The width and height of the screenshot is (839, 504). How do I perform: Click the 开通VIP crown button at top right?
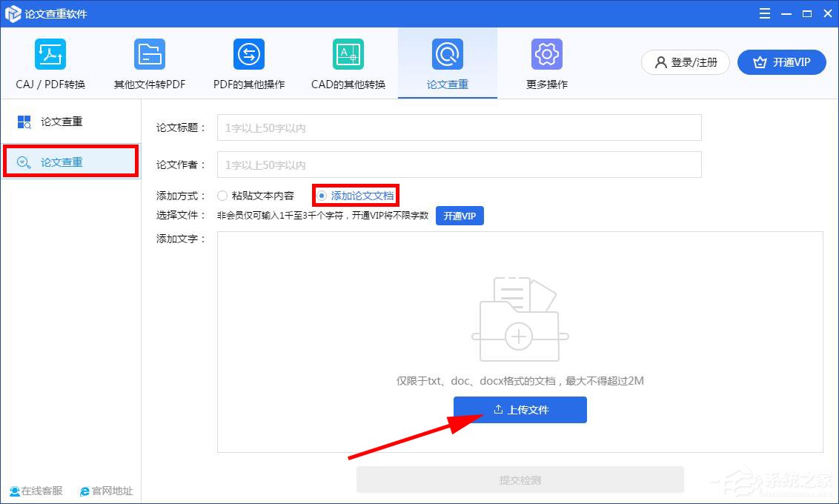[x=782, y=62]
